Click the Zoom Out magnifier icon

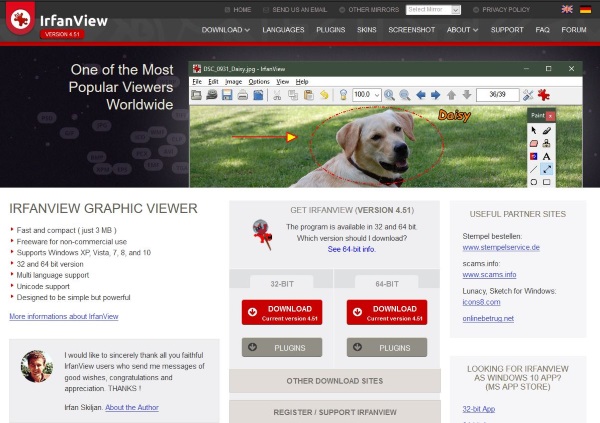point(404,95)
